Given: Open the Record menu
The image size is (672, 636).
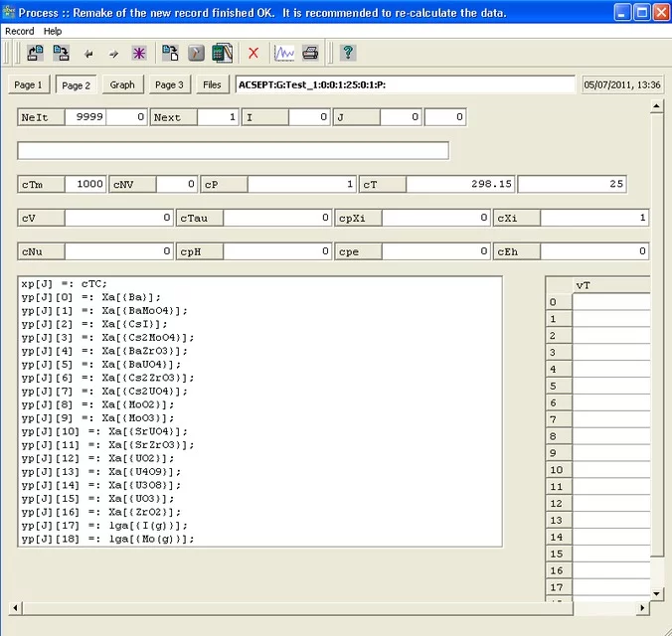Looking at the screenshot, I should [19, 31].
